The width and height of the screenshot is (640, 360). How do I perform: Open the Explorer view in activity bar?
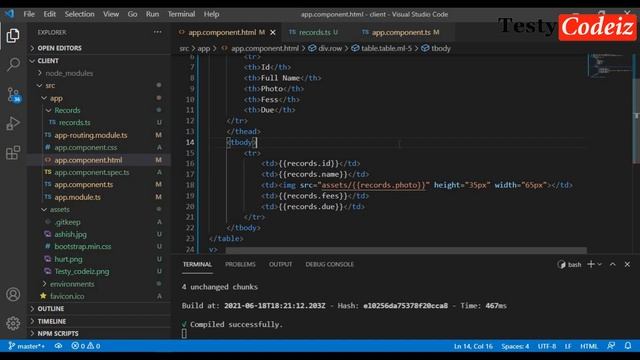13,36
